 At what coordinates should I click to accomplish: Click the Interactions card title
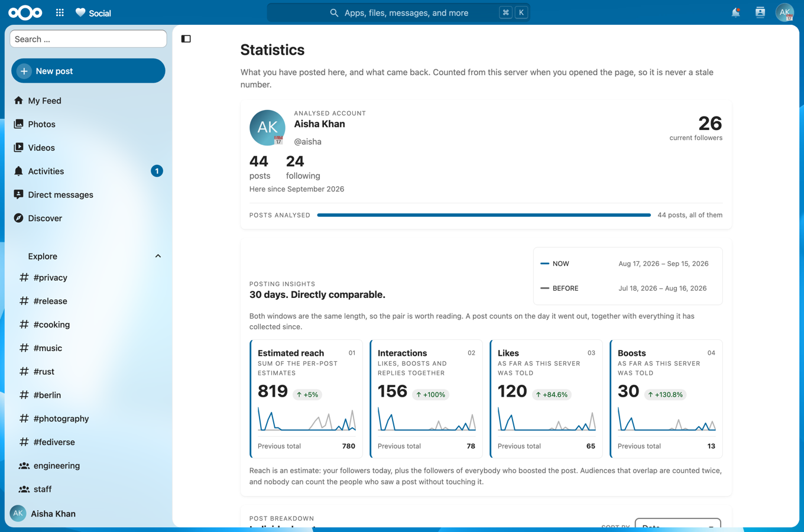pyautogui.click(x=403, y=353)
